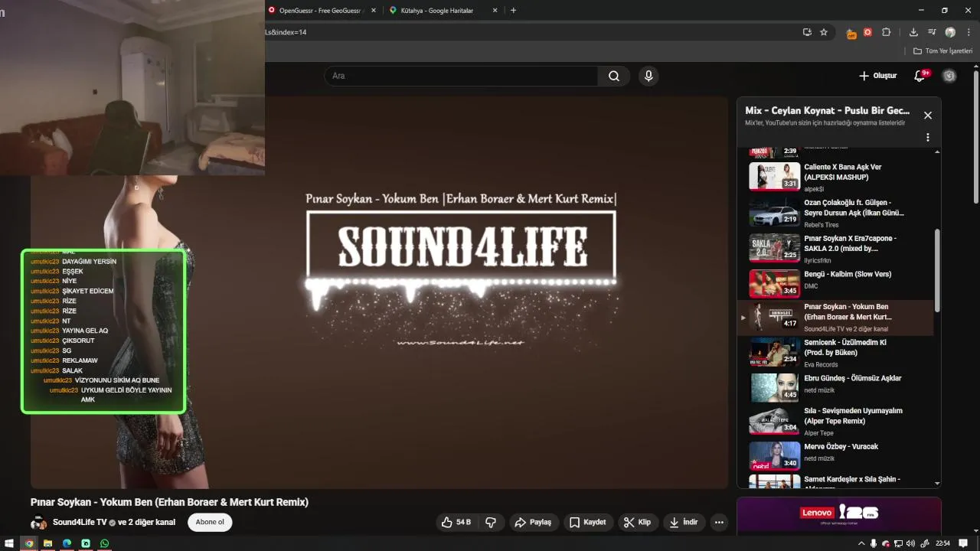Open volume control in system tray
Image resolution: width=980 pixels, height=551 pixels.
coord(910,543)
